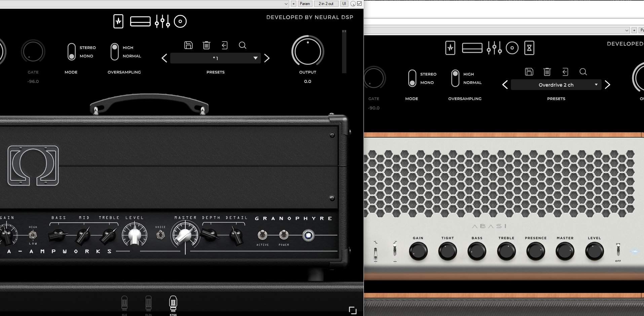The image size is (644, 316).
Task: Uncheck the plugin bypass checkbox in top bar
Action: [359, 4]
